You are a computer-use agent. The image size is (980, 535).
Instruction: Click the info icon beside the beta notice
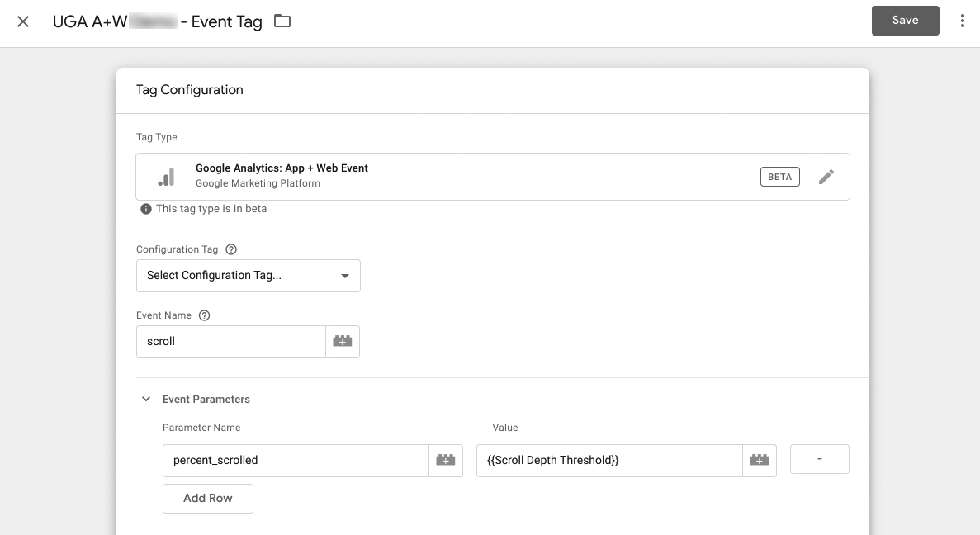click(146, 209)
